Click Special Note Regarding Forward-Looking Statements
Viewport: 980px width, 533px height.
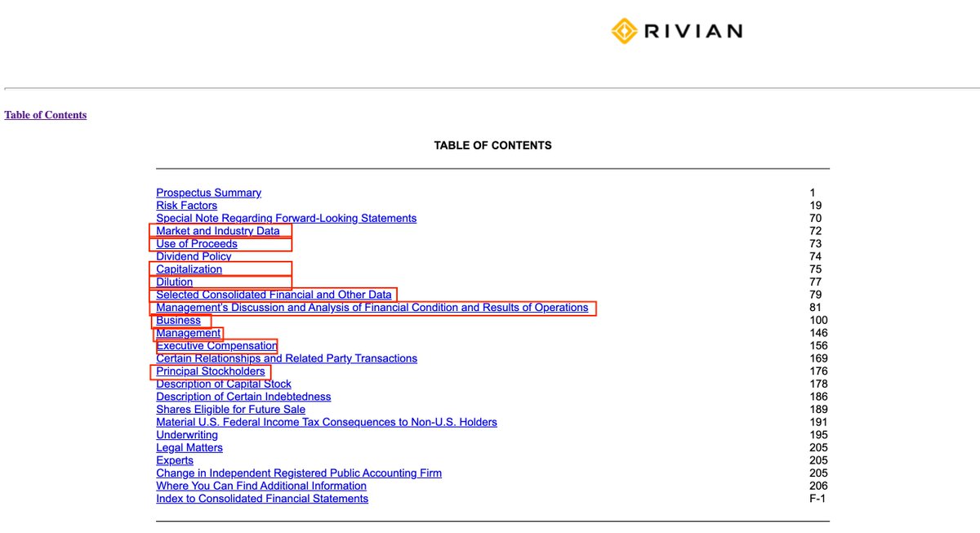tap(286, 218)
